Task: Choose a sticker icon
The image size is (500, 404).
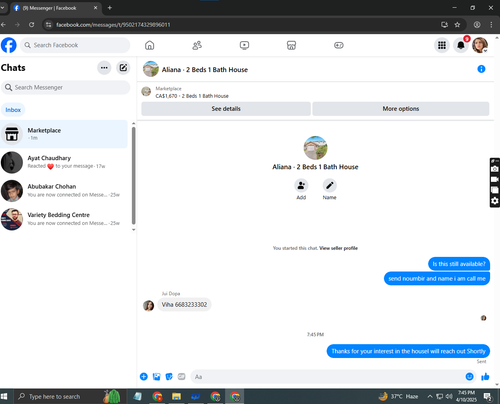Action: (x=169, y=377)
